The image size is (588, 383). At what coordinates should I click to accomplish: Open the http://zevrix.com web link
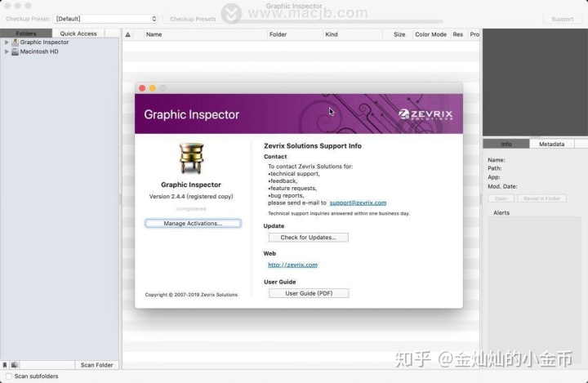(292, 265)
